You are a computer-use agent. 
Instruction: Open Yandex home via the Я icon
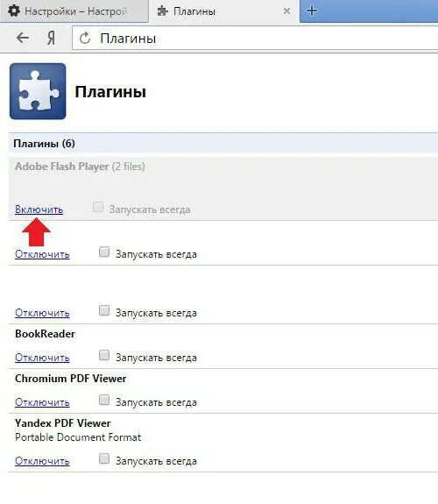click(x=51, y=38)
